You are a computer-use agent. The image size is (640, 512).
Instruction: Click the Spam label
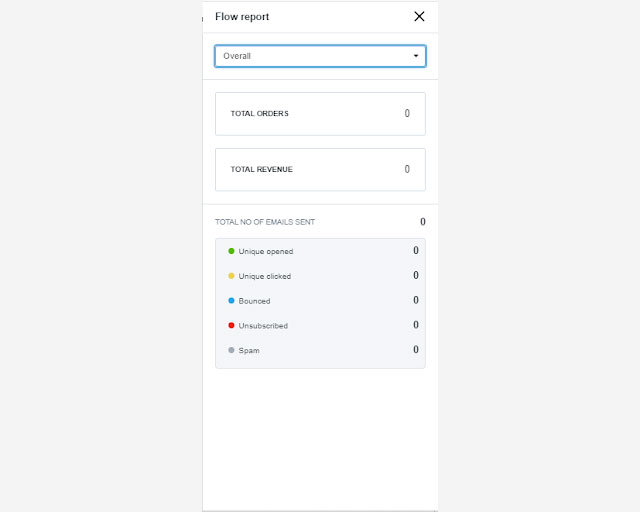pos(249,351)
